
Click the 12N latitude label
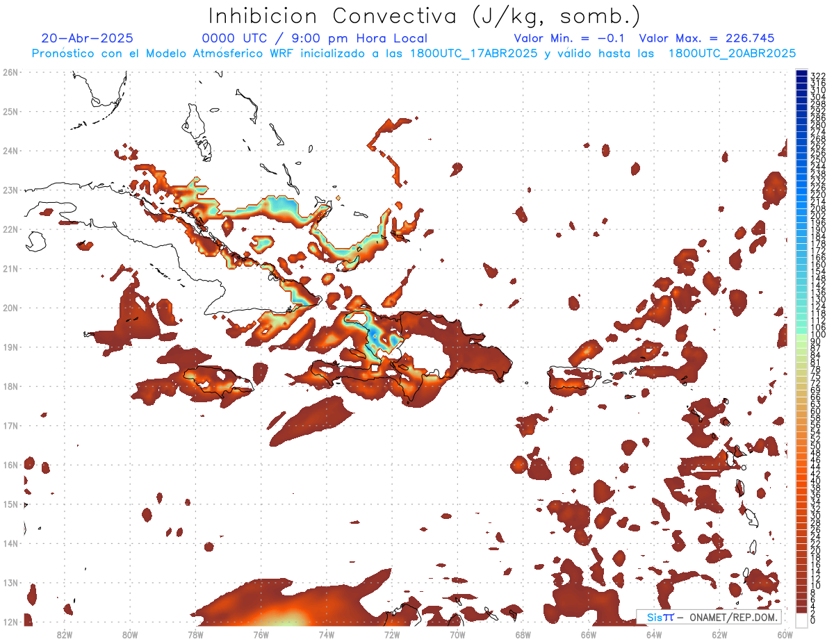[10, 622]
